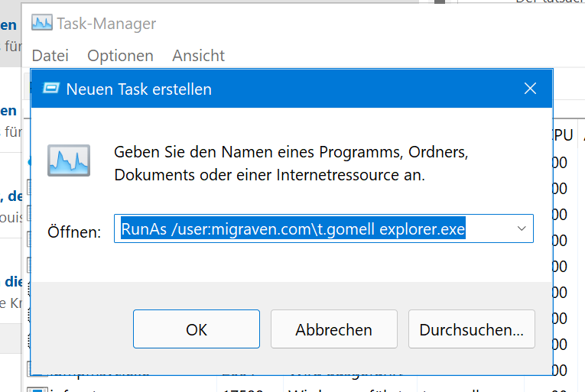Click the process icon in the bottom list row
The width and height of the screenshot is (585, 392).
pyautogui.click(x=37, y=390)
